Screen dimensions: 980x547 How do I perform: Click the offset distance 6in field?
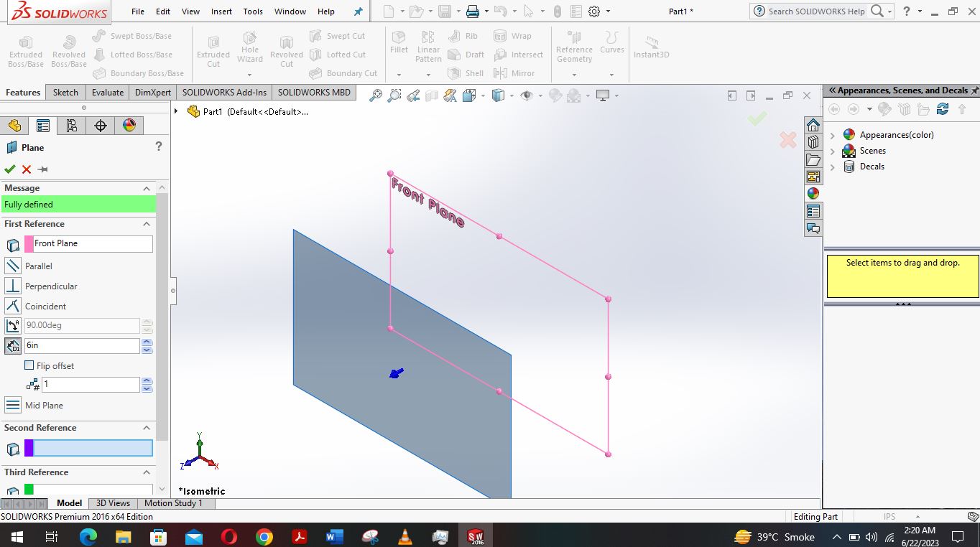click(x=82, y=345)
